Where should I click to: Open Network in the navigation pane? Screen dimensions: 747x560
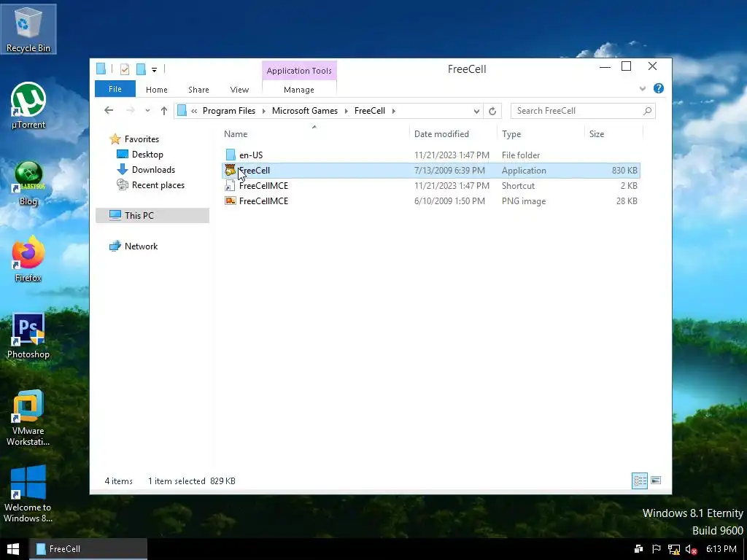[141, 246]
